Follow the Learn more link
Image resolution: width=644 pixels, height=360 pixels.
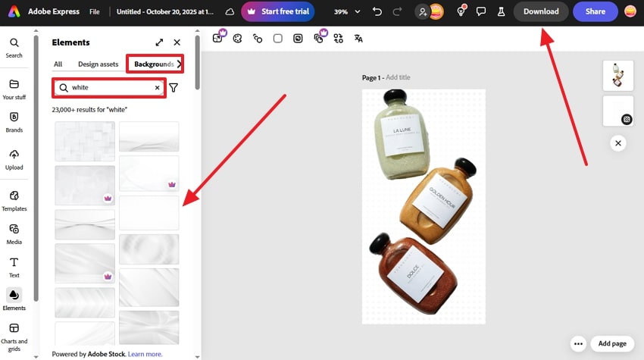tap(145, 354)
